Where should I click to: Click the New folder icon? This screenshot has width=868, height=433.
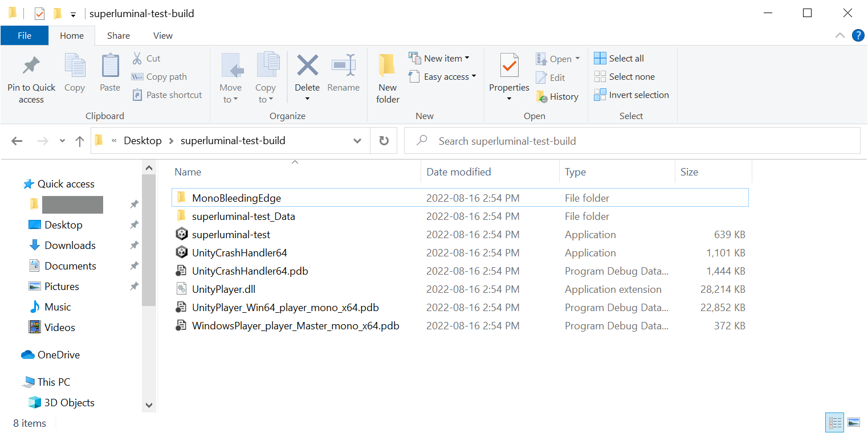pos(388,67)
